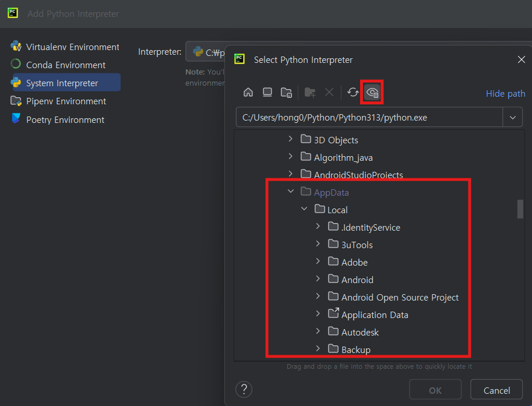532x406 pixels.
Task: Click the Hide path link
Action: click(x=506, y=94)
